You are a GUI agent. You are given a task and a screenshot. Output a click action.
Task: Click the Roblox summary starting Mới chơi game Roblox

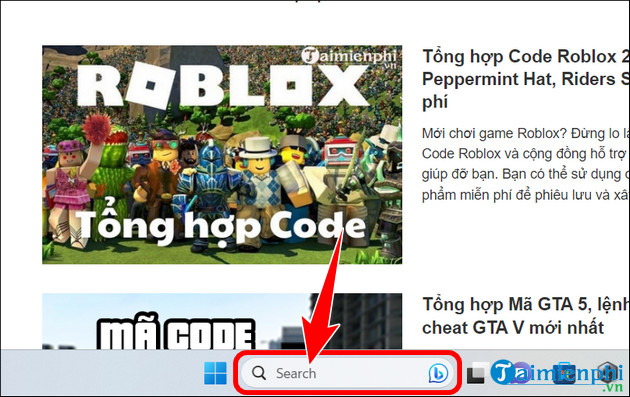tap(526, 164)
